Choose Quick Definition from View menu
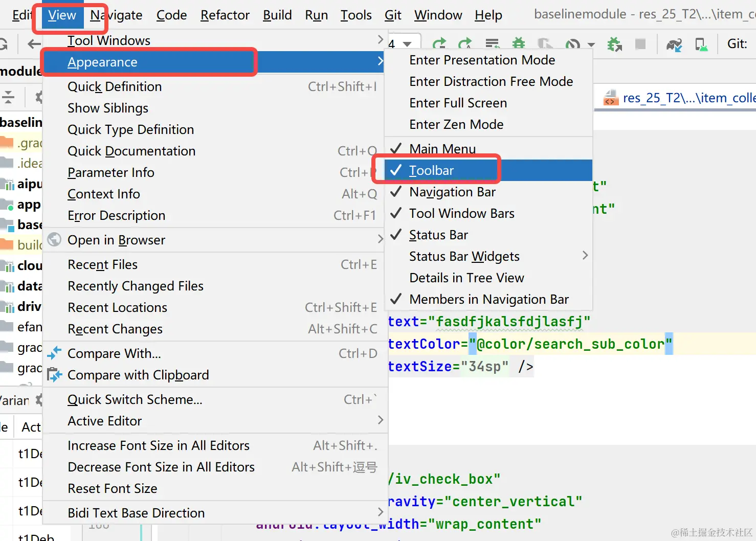Screen dimensions: 756x541 [214, 86]
